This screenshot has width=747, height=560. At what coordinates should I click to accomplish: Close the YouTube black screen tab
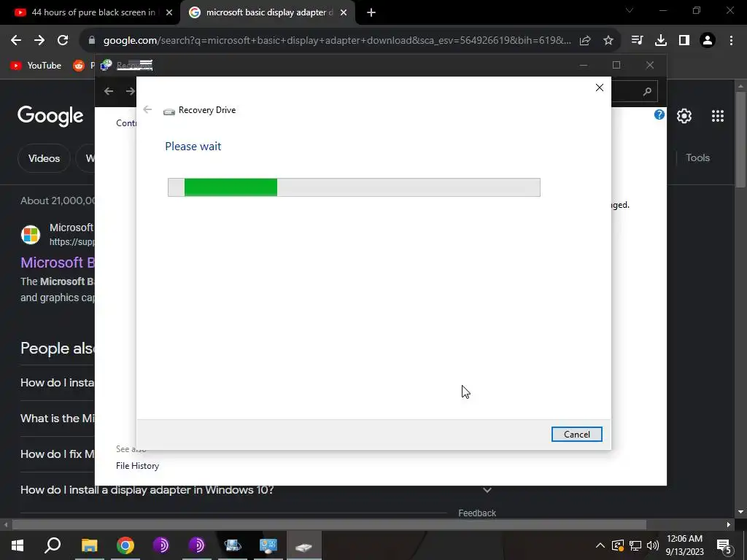tap(169, 13)
